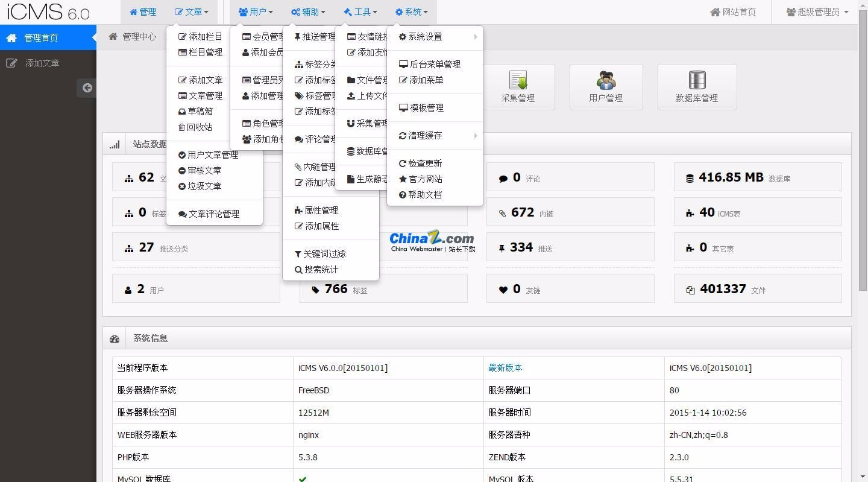
Task: Open the 用户管理 shortcut icon
Action: (x=606, y=87)
